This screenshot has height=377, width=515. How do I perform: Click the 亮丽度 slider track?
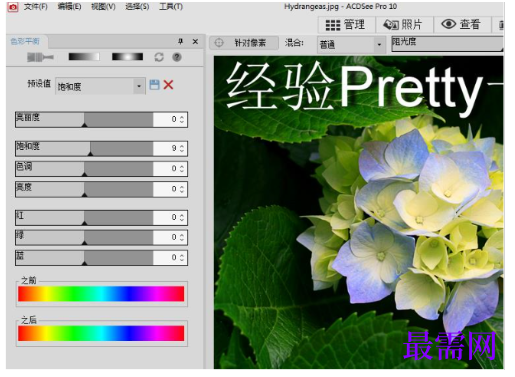click(84, 119)
